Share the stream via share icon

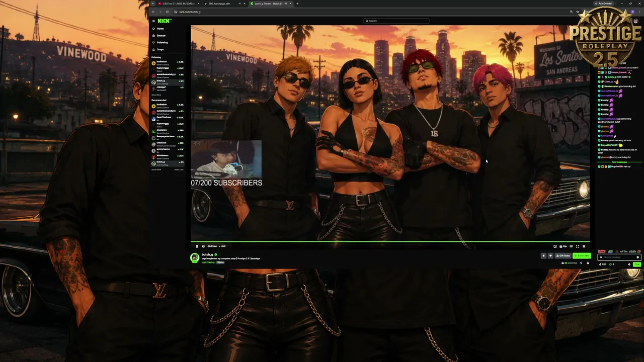point(581,263)
